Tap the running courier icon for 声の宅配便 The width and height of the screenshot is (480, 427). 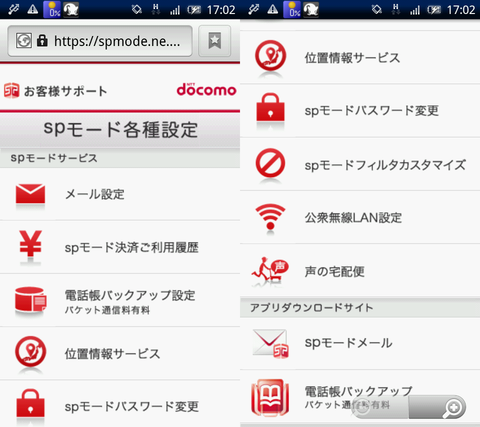tap(270, 270)
